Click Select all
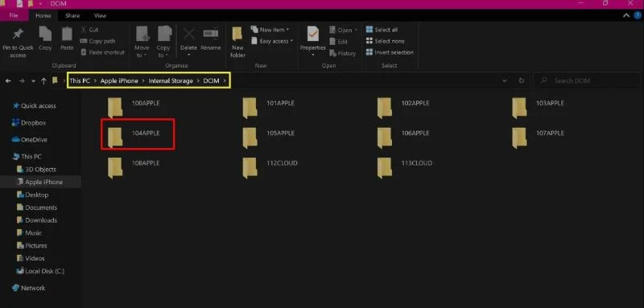The image size is (644, 308). 382,30
